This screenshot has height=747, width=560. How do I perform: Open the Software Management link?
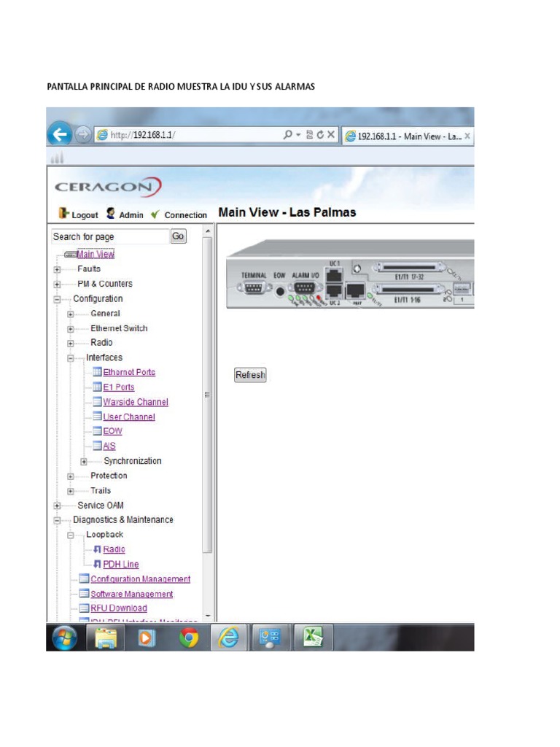(x=132, y=594)
